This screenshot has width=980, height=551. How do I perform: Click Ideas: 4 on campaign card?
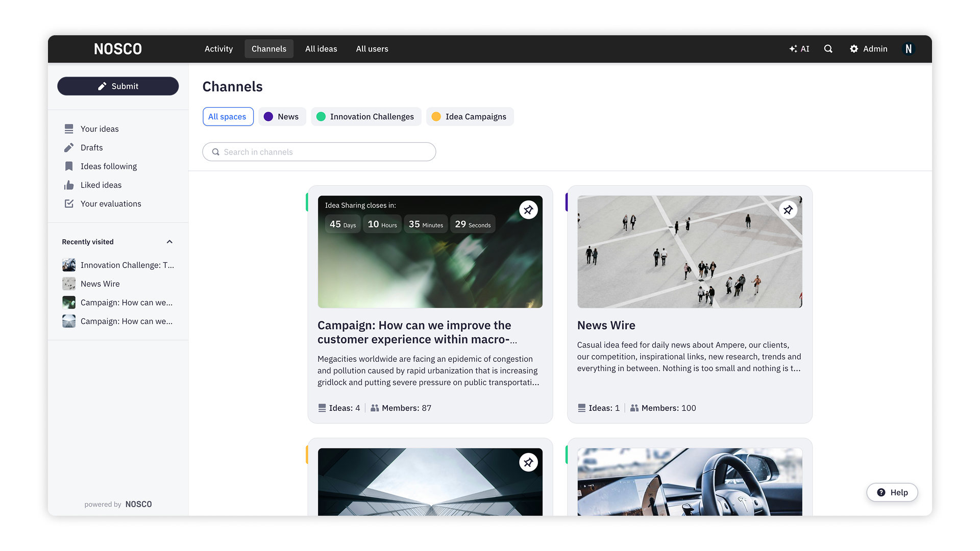[x=339, y=408]
